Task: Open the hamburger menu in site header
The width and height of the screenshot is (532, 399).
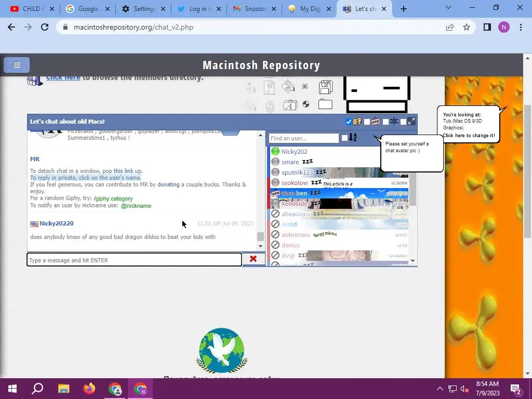Action: [x=16, y=65]
